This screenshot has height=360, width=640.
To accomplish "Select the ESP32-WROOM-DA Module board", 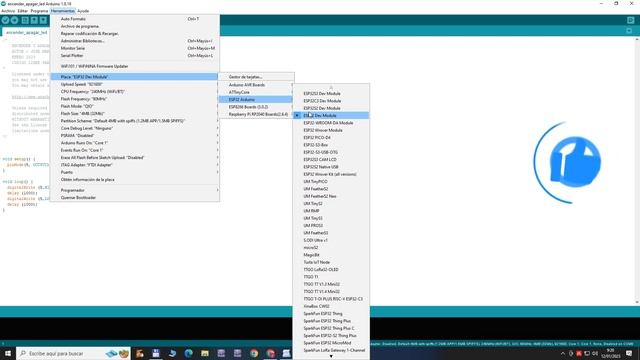I will (331, 123).
